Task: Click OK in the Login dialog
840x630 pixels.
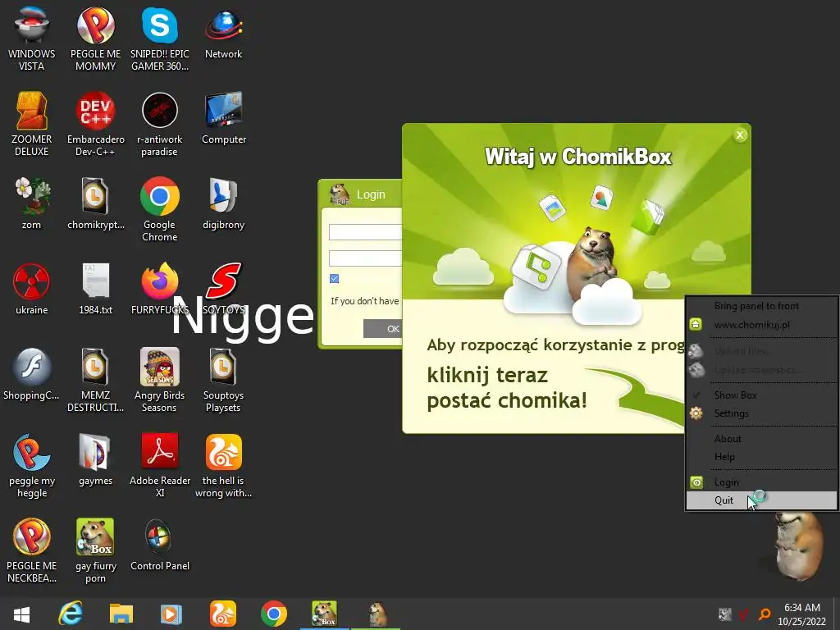Action: click(382, 329)
